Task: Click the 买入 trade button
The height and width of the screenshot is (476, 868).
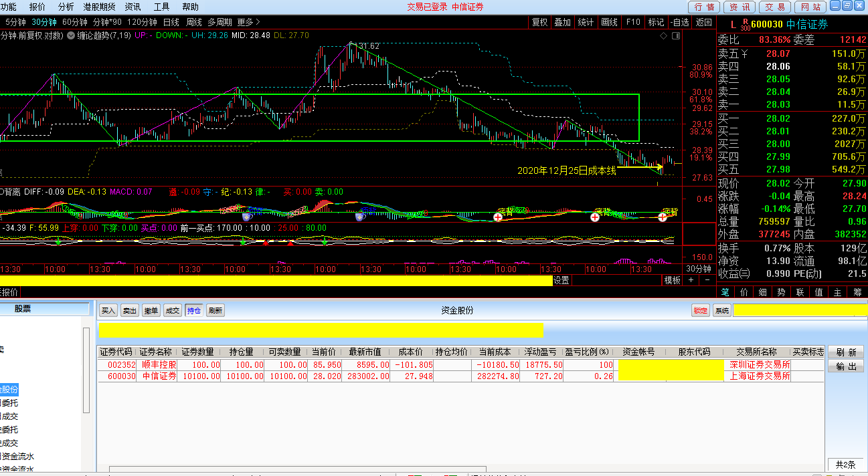Action: point(108,310)
